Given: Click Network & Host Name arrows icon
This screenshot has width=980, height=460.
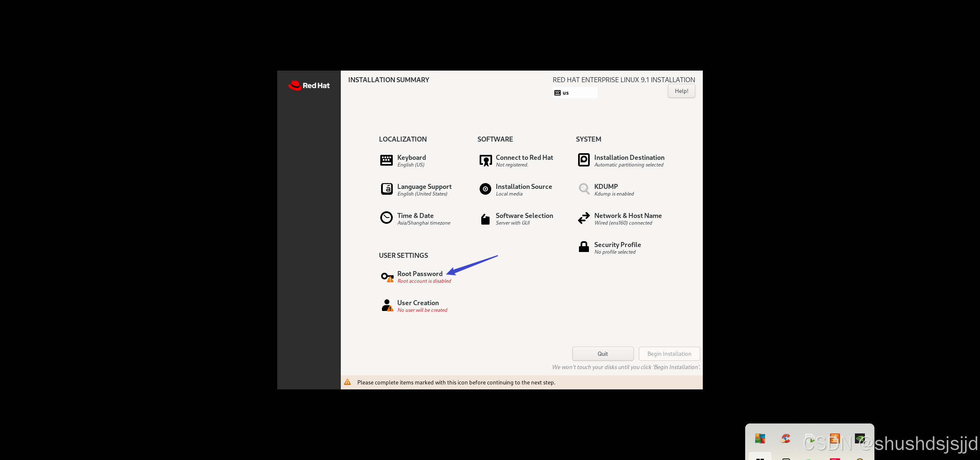Looking at the screenshot, I should (584, 218).
